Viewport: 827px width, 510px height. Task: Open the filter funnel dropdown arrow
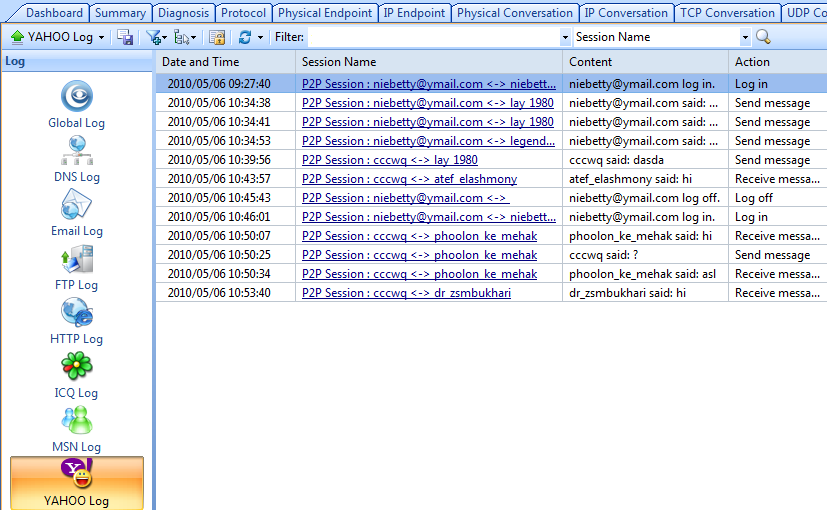165,37
